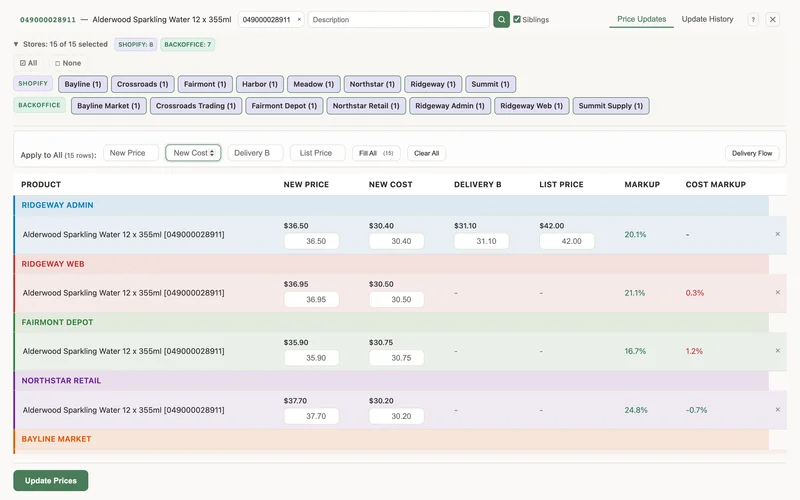Image resolution: width=800 pixels, height=500 pixels.
Task: Toggle the Fairmont (1) store chip
Action: [x=205, y=84]
